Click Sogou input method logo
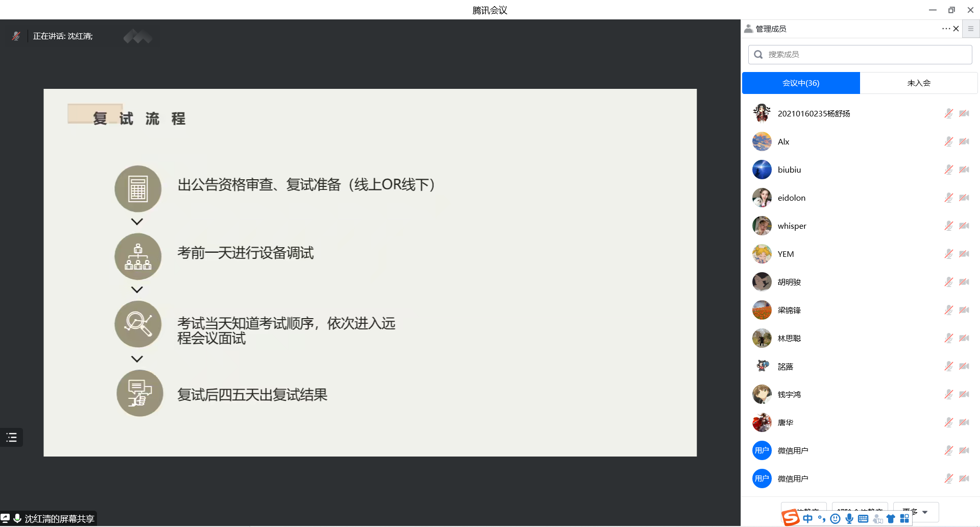The width and height of the screenshot is (980, 527). tap(791, 518)
